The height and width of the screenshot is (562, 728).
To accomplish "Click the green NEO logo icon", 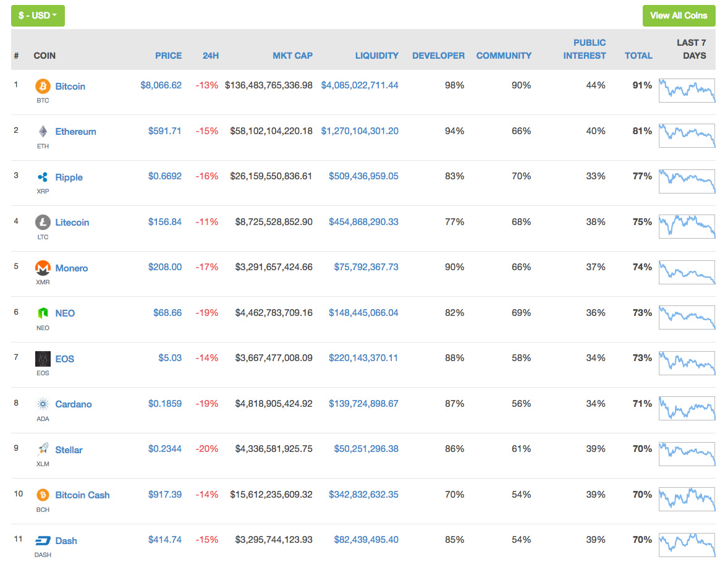I will (43, 313).
